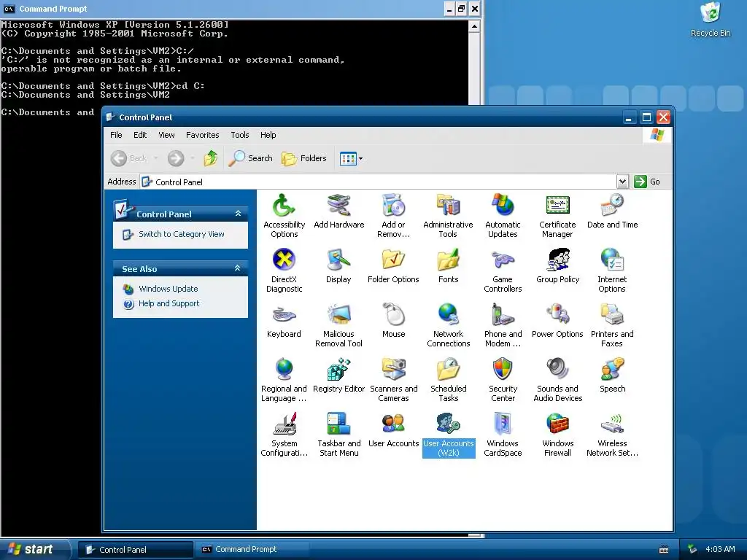Image resolution: width=747 pixels, height=560 pixels.
Task: Open Regional and Language options icon
Action: 284,370
